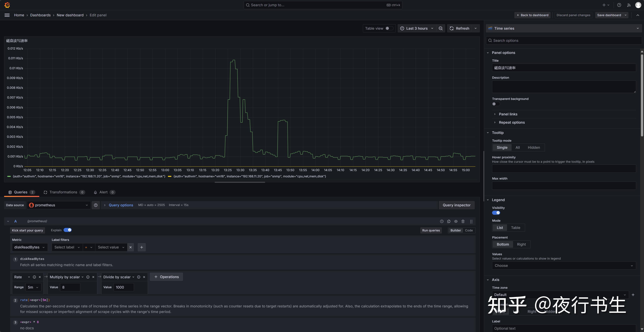This screenshot has height=332, width=644.
Task: Go to Dashboards breadcrumb
Action: click(40, 15)
